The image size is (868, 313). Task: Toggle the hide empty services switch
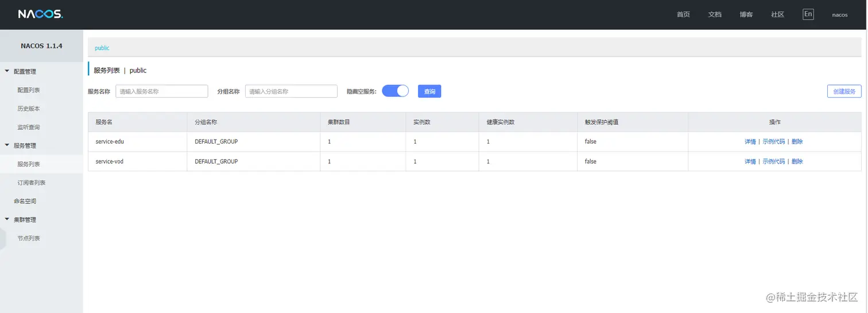point(395,91)
